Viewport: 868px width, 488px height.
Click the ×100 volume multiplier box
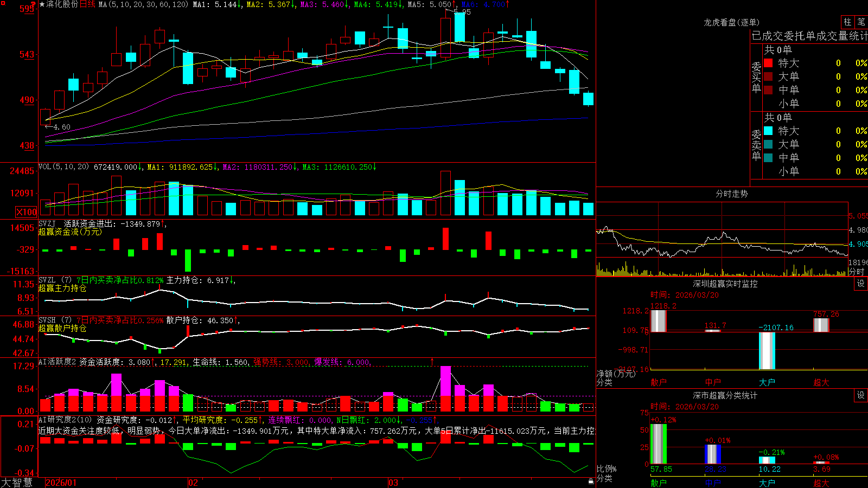point(27,212)
